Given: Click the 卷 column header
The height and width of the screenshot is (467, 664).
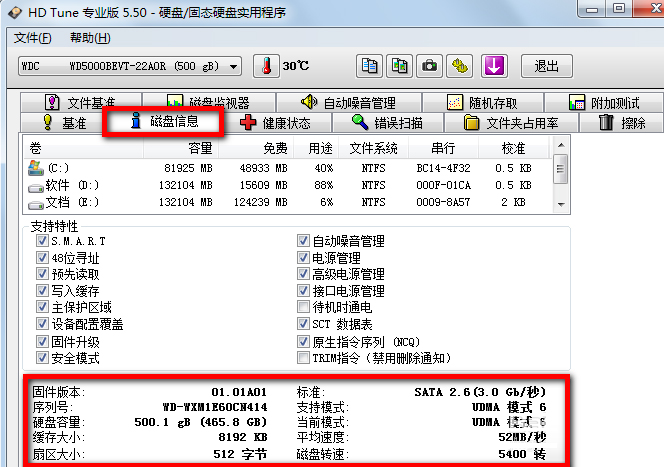Looking at the screenshot, I should tap(83, 148).
